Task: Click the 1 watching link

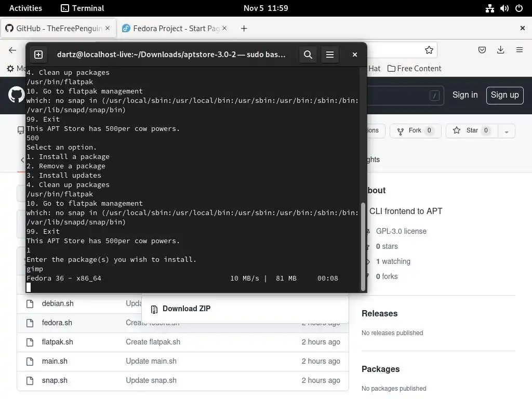Action: (393, 262)
